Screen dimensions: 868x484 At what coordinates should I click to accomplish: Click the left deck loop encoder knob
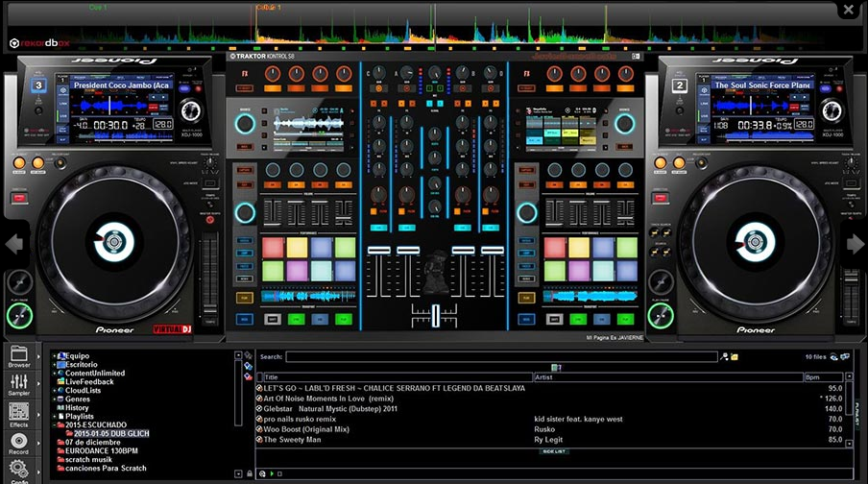[x=245, y=212]
